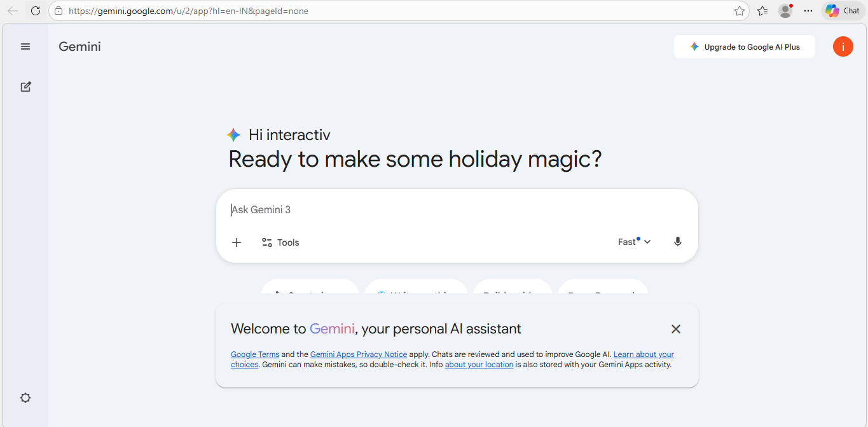Open the main menu hamburger icon

click(25, 46)
